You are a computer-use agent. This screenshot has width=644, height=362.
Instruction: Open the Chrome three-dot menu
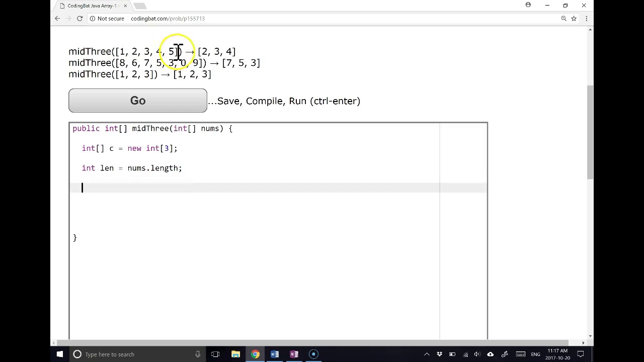[587, 19]
